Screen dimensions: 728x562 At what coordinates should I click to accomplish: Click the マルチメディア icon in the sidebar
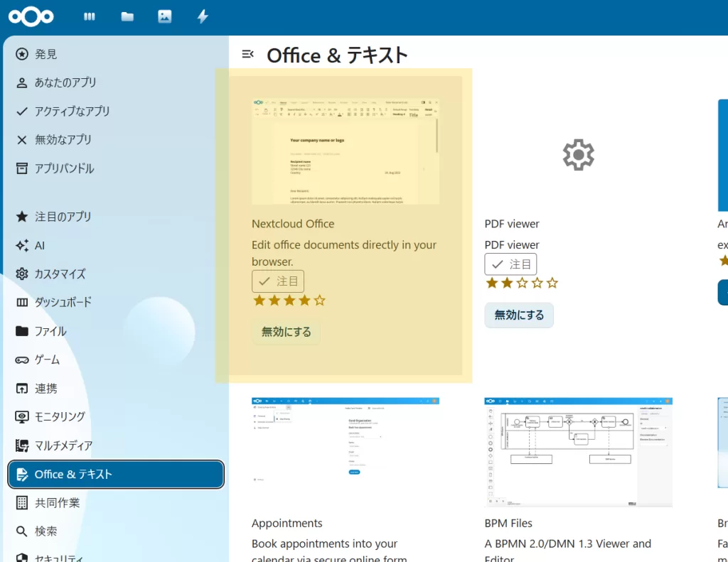point(21,445)
